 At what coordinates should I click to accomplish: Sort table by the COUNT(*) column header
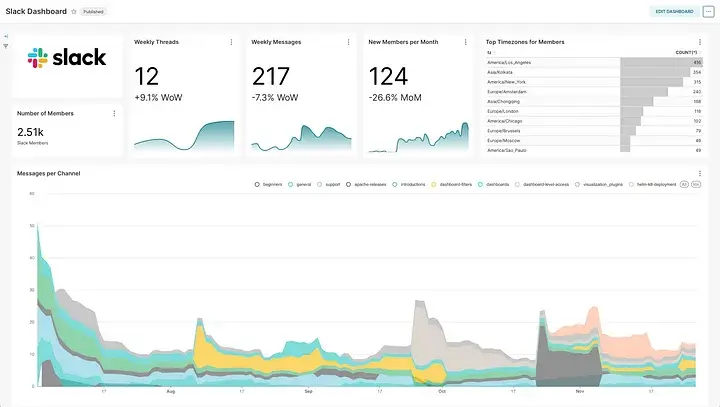686,52
